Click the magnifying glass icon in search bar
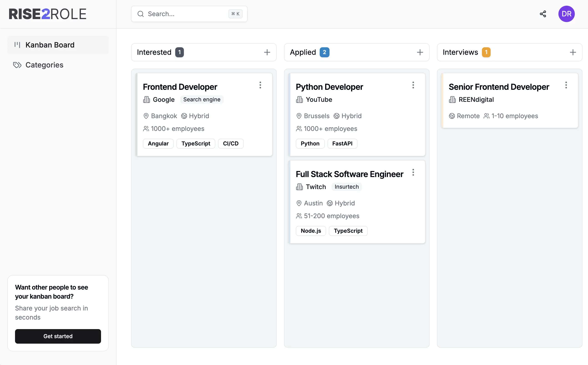This screenshot has width=588, height=365. 140,14
